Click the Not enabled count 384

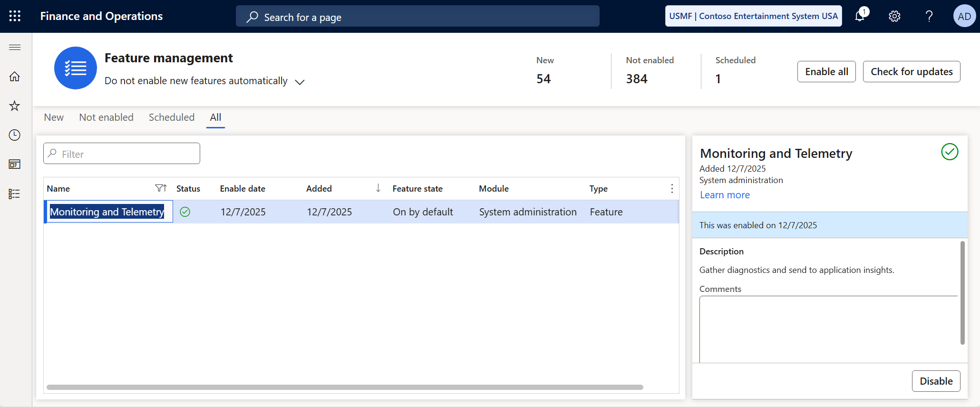click(637, 79)
